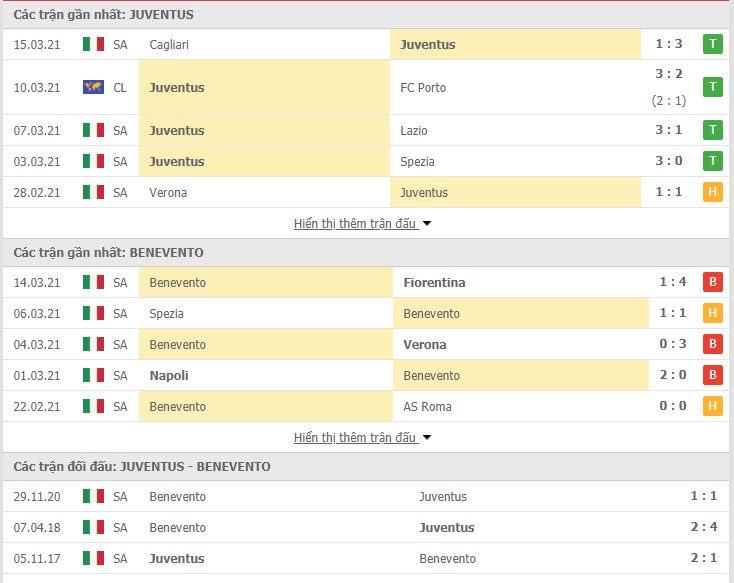Click the date 10.03.21
Viewport: 734px width, 583px height.
pyautogui.click(x=37, y=88)
